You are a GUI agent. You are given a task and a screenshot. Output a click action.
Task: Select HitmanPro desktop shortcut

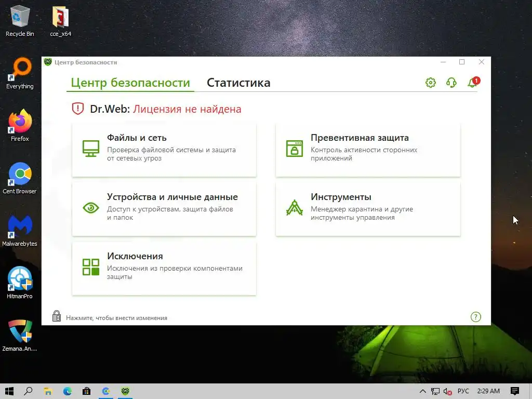pyautogui.click(x=20, y=283)
